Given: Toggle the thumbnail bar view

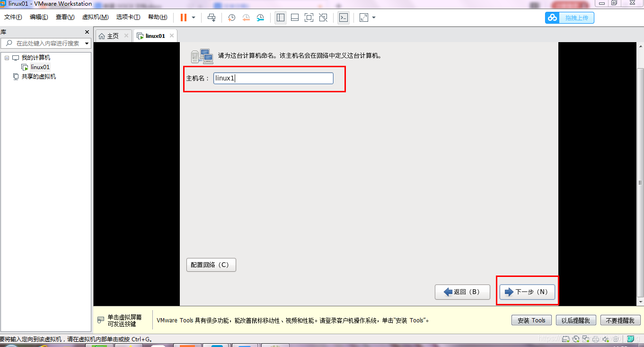Looking at the screenshot, I should (x=294, y=18).
